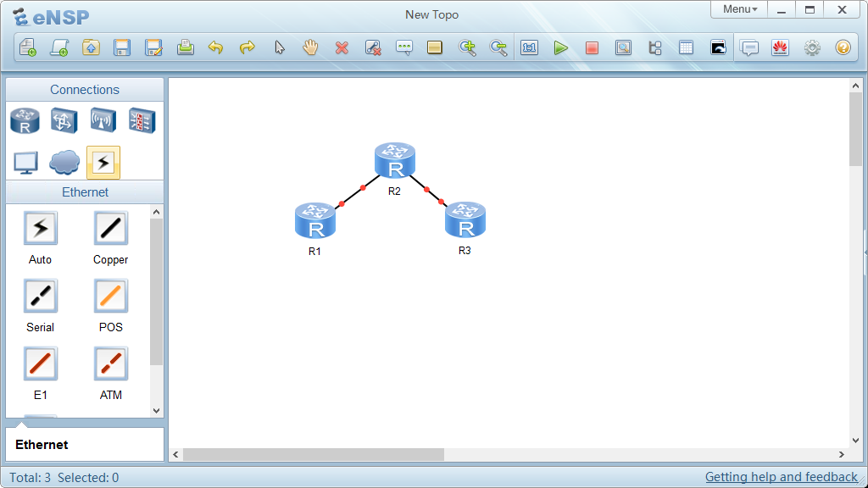Click cable list scroll down arrow
Viewport: 868px width, 488px height.
click(x=156, y=411)
